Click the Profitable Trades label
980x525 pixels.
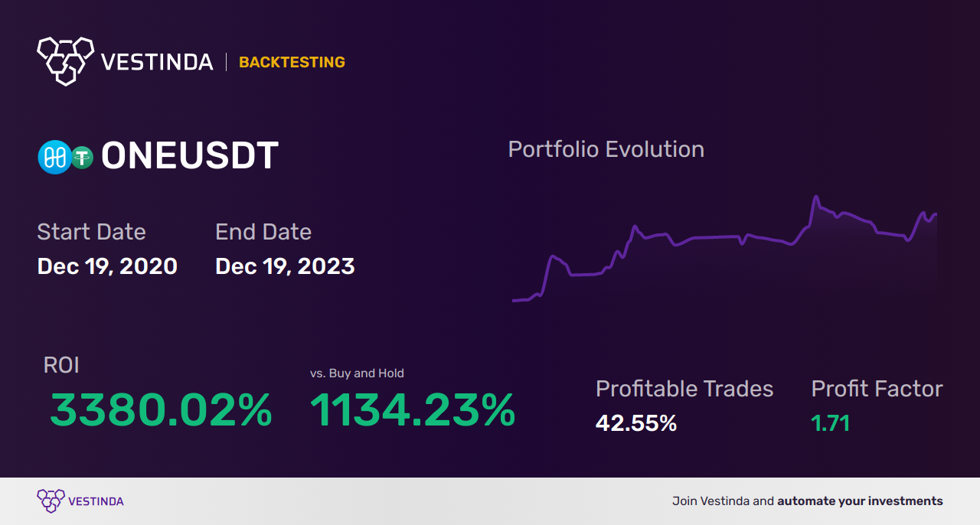(684, 389)
